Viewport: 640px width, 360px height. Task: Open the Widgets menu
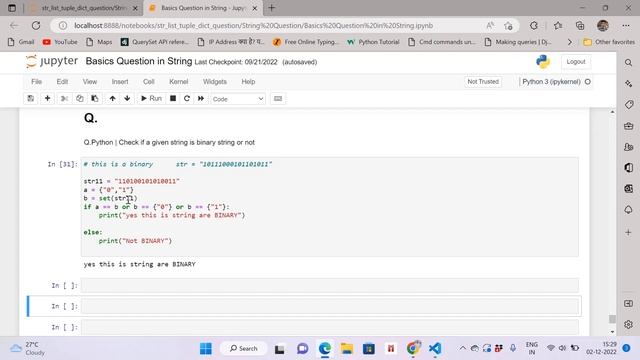[215, 82]
